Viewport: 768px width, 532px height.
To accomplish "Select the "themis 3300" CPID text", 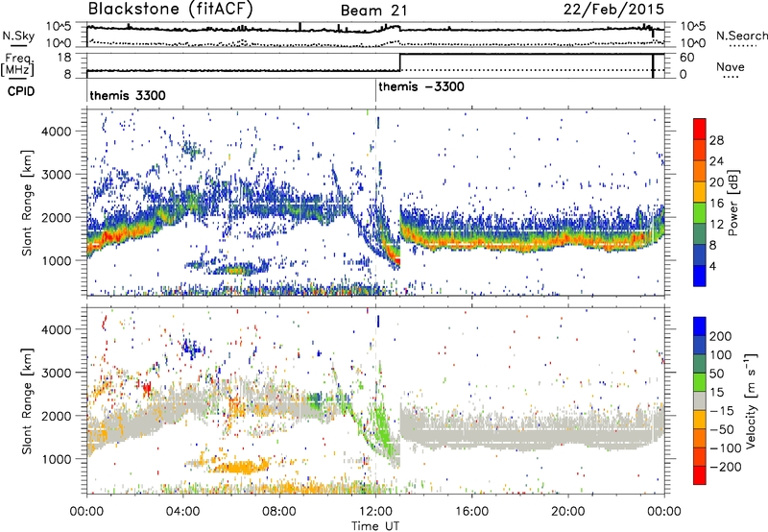I will (x=128, y=95).
